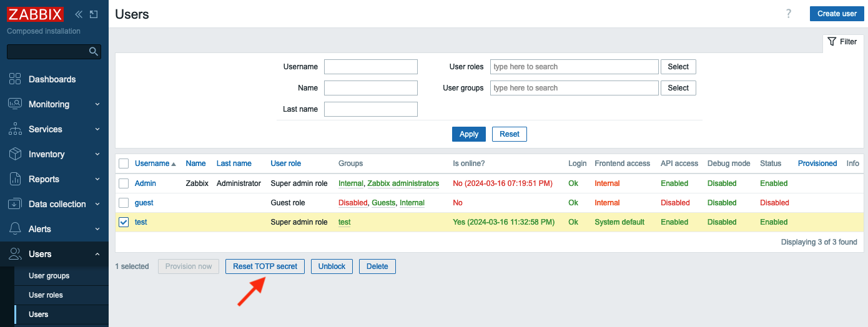Click the search magnifier icon in sidebar

click(94, 52)
